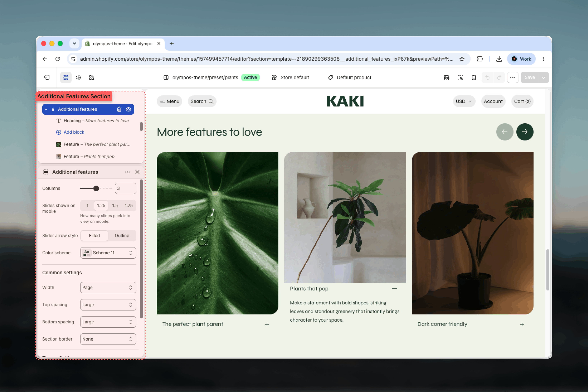Open the USD currency selector
The height and width of the screenshot is (392, 588).
click(x=464, y=101)
